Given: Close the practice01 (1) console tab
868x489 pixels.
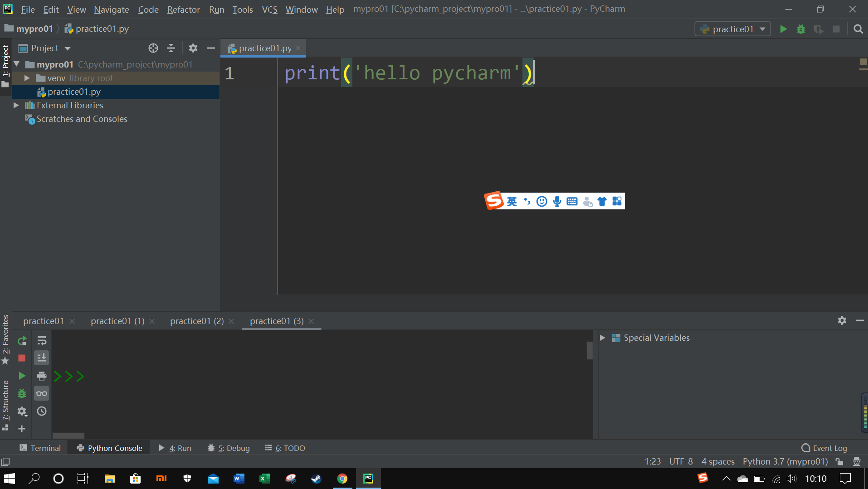Looking at the screenshot, I should pyautogui.click(x=152, y=321).
